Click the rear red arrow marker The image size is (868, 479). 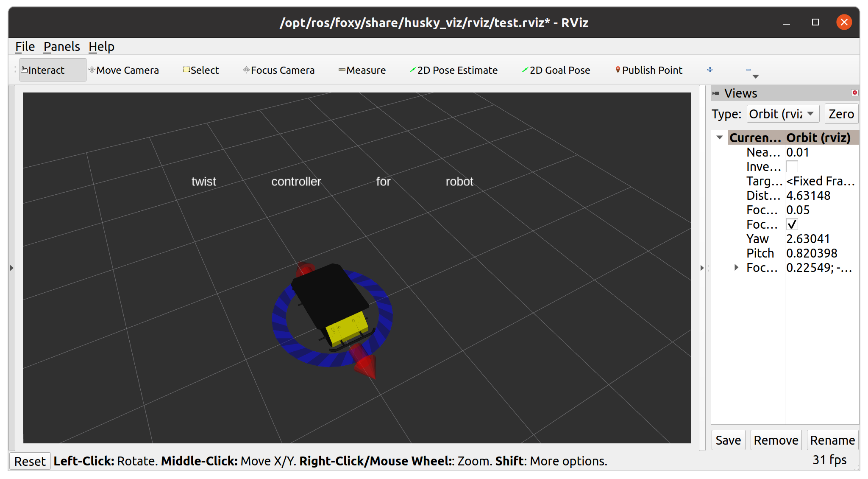(x=304, y=269)
